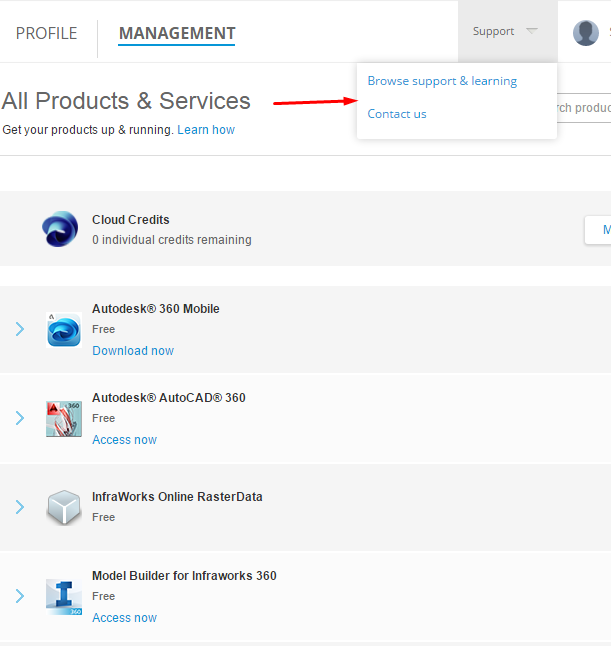
Task: Open the Learn how link
Action: [206, 130]
